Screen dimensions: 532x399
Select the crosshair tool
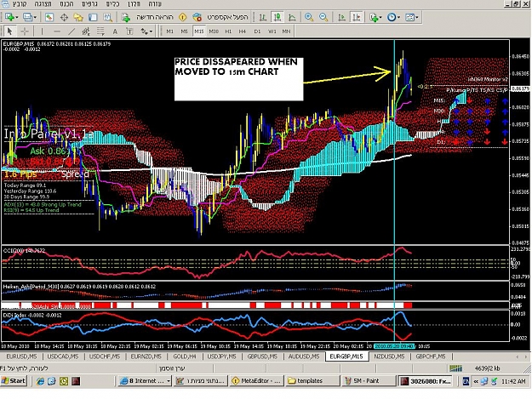(x=25, y=31)
